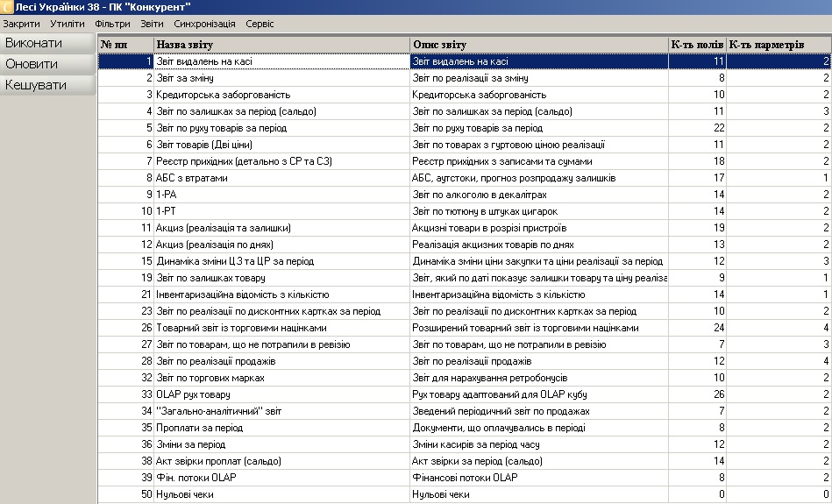Click the application icon in title bar

(7, 7)
